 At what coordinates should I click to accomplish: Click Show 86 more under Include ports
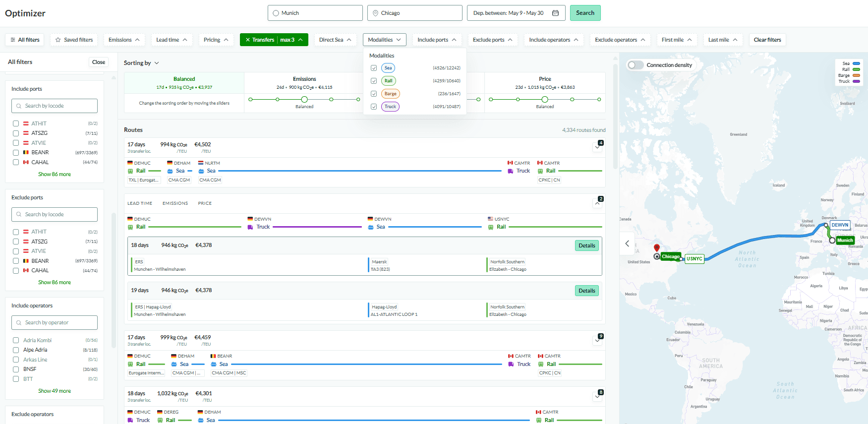(x=55, y=174)
